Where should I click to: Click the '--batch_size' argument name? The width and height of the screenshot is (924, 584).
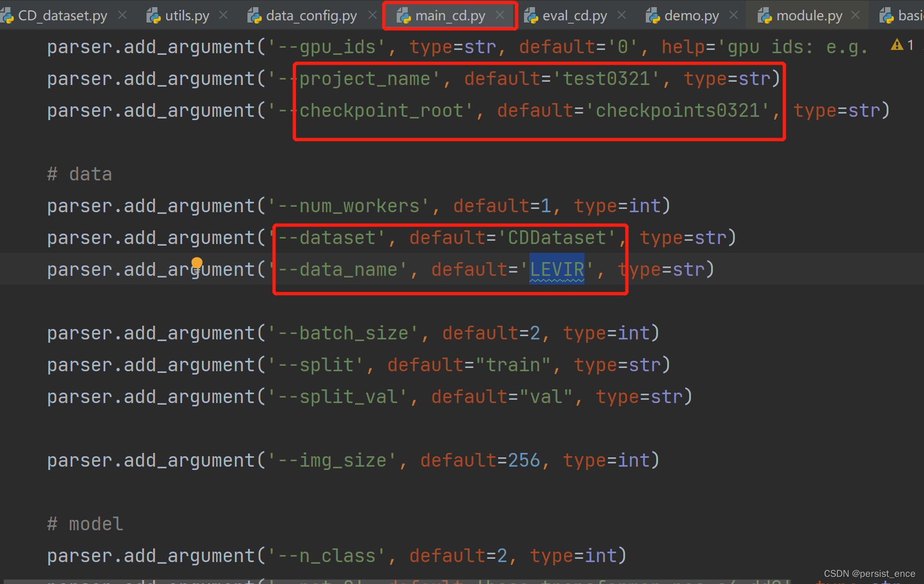343,333
